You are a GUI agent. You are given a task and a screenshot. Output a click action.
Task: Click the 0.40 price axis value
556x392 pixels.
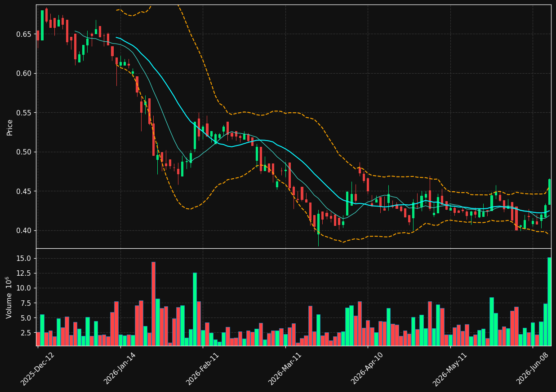(x=24, y=230)
